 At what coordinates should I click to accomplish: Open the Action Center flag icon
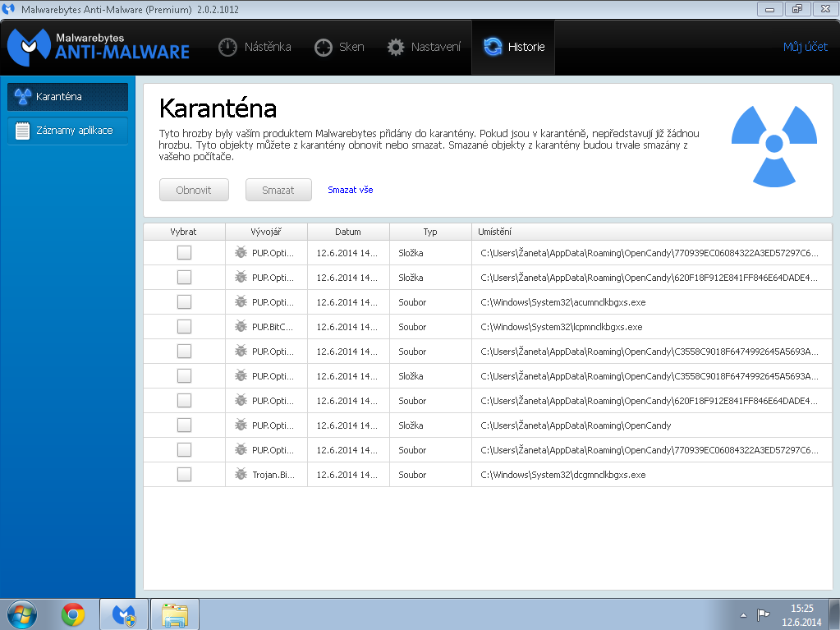763,614
